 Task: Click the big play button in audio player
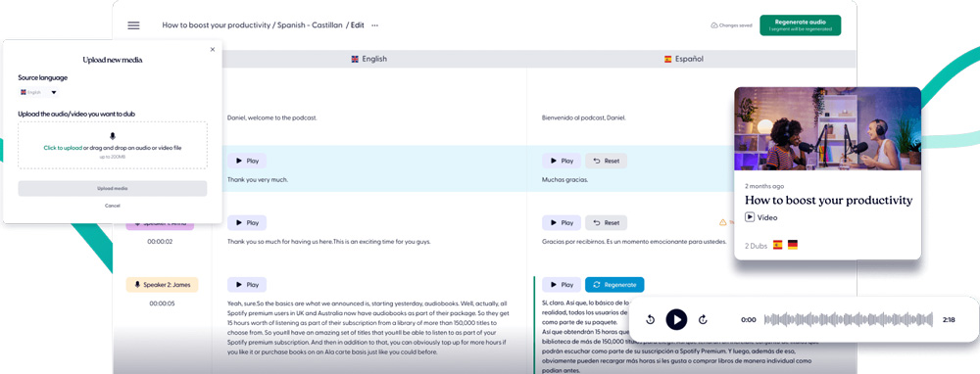[x=676, y=319]
